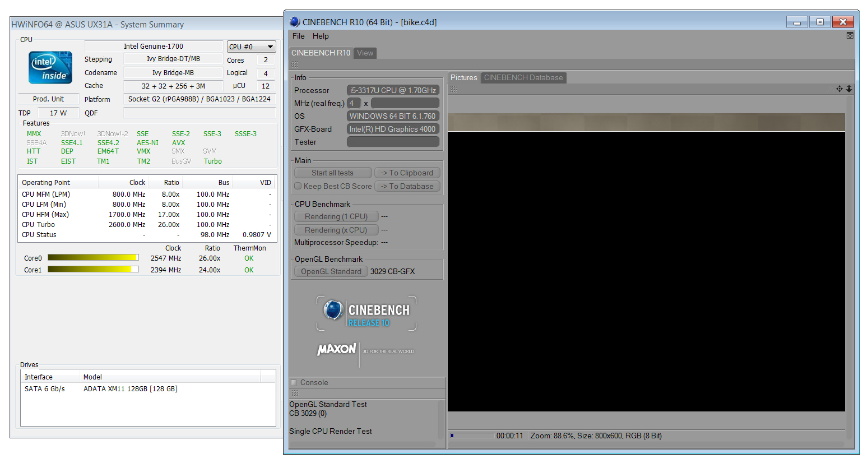Viewport: 868px width, 463px height.
Task: Click the 00:00:11 elapsed time in status bar
Action: pyautogui.click(x=509, y=436)
